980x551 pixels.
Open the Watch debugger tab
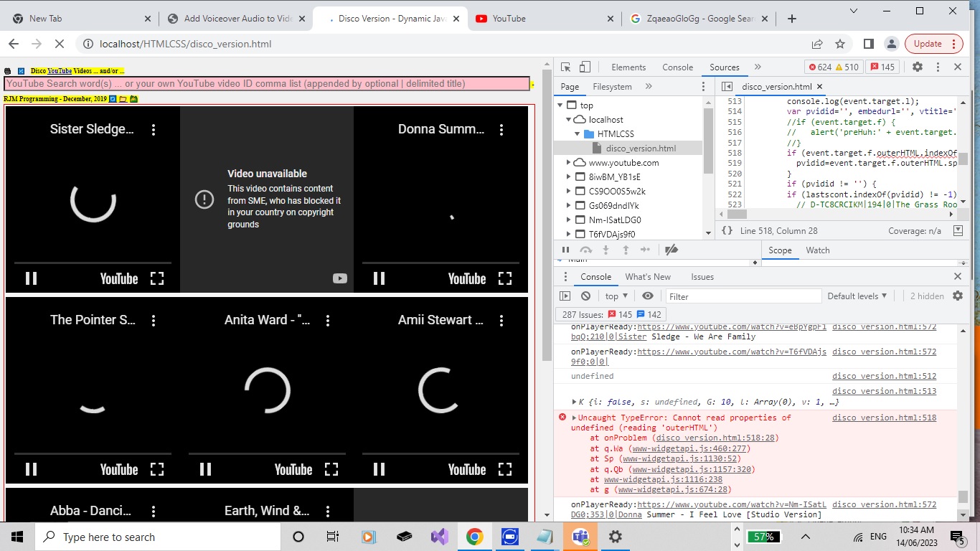point(818,250)
